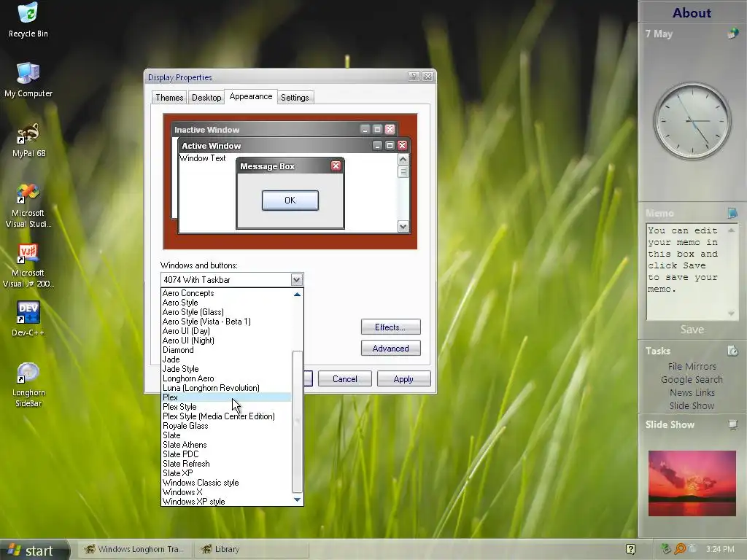Select the Microsoft Visual J# shortcut icon
The height and width of the screenshot is (560, 747).
[28, 265]
